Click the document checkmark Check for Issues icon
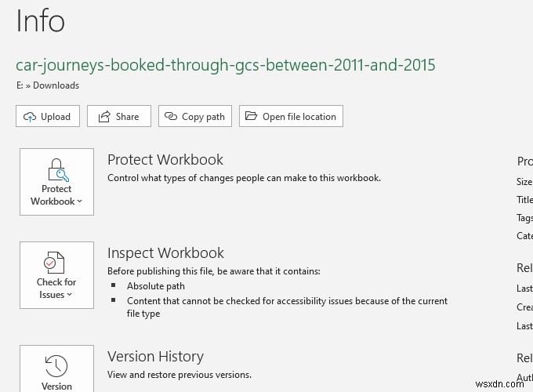Screen dimensions: 533x392 [x=54, y=263]
